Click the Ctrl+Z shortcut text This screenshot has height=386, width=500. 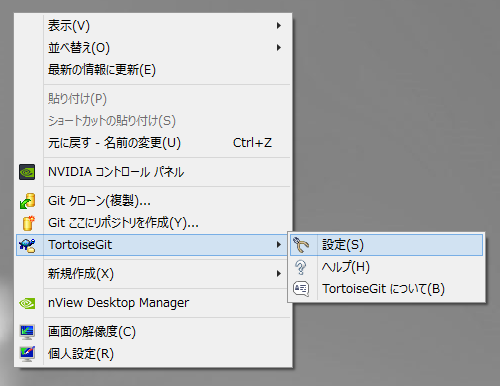click(252, 143)
